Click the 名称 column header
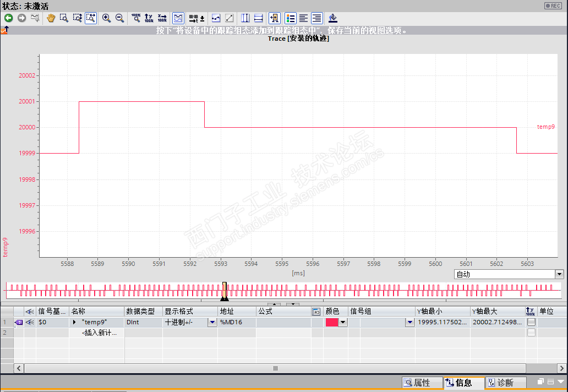The width and height of the screenshot is (568, 392). click(97, 311)
